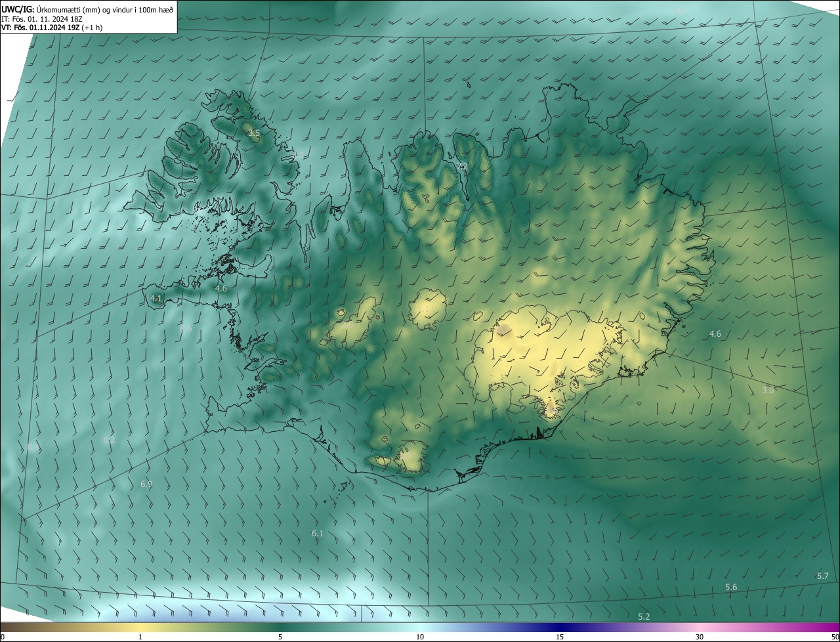This screenshot has height=642, width=840.
Task: Select the 5.6 value near the bottom right
Action: tap(731, 587)
